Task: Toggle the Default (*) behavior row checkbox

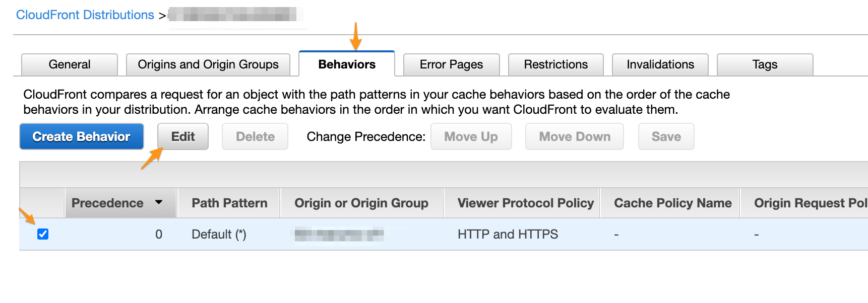Action: (43, 234)
